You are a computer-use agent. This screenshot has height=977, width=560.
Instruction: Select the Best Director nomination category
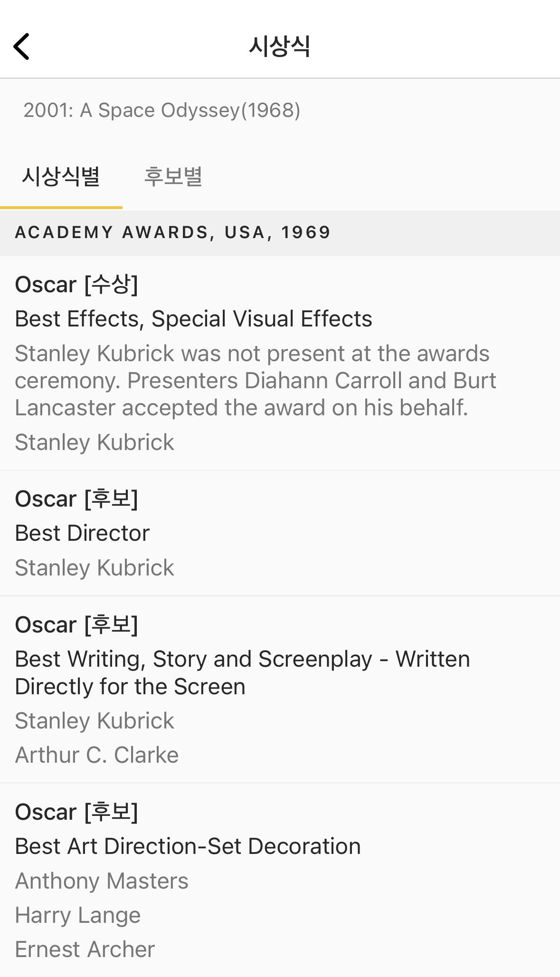pos(82,533)
